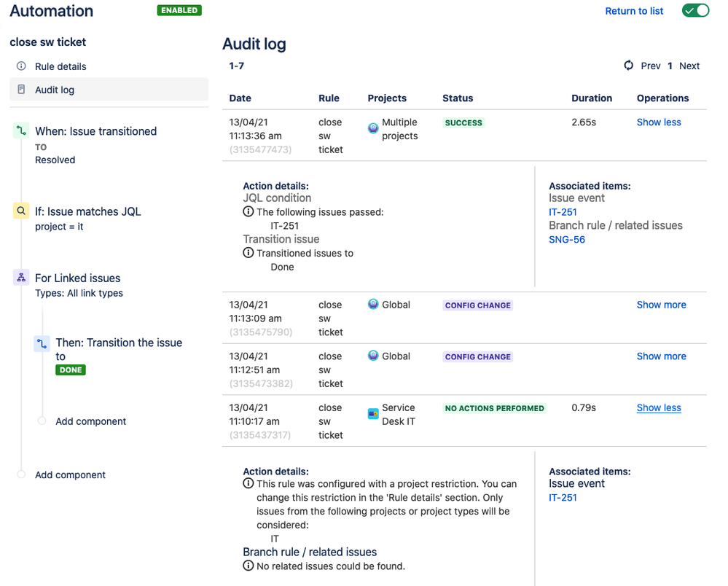The height and width of the screenshot is (586, 728).
Task: Click the Transition issue action icon
Action: [42, 343]
